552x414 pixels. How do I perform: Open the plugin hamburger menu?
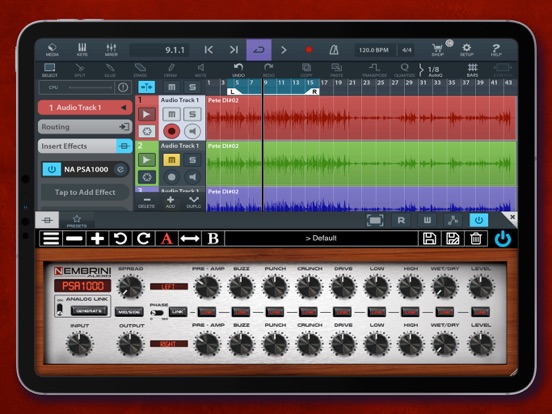click(51, 239)
